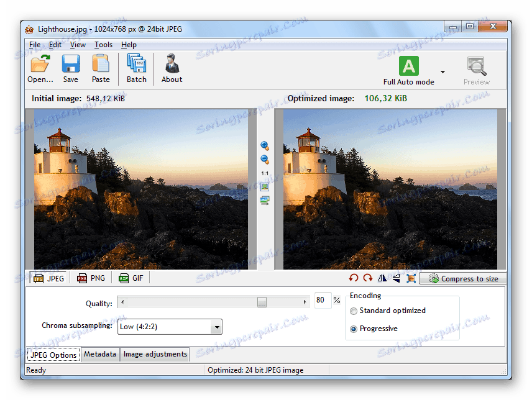Open the Help menu
Viewport: 532px width, 400px height.
click(x=129, y=45)
